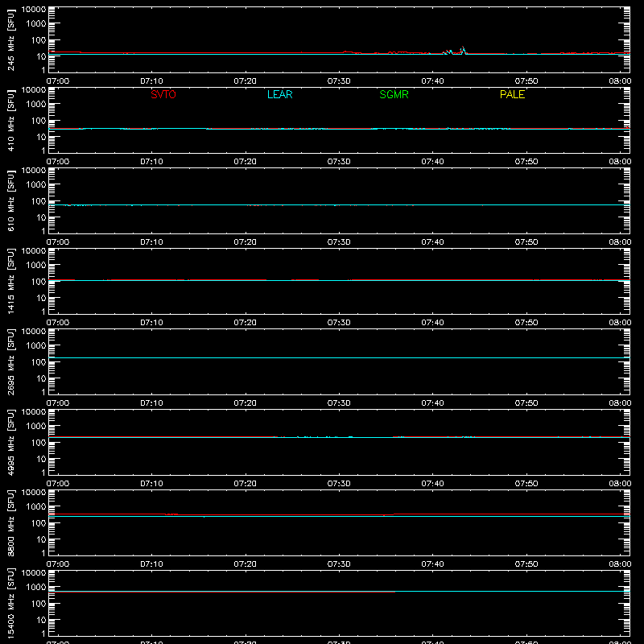Click 07:50 time label under 4995 MHz plot
This screenshot has width=644, height=644.
[x=526, y=484]
